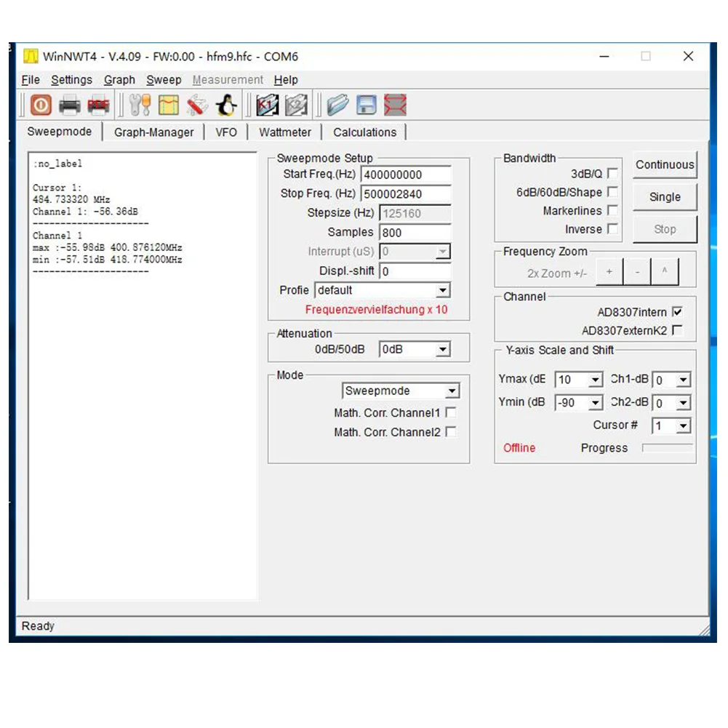Switch to the Calculations tab

coord(364,132)
